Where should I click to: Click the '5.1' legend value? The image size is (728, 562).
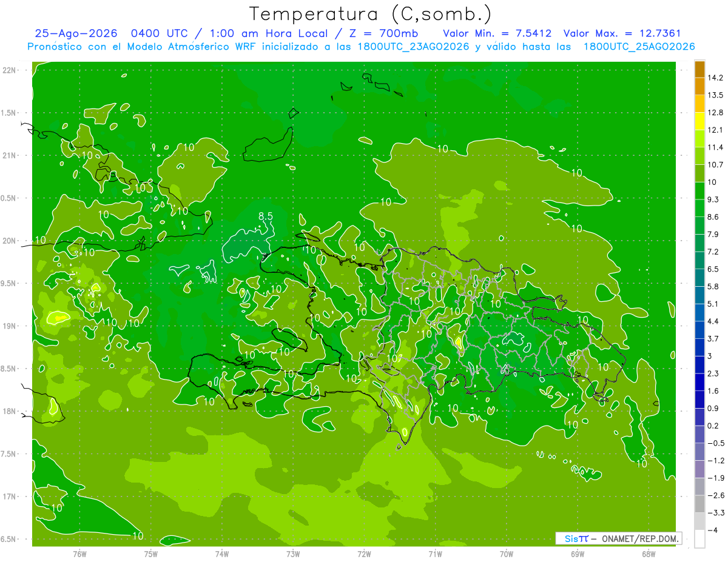coord(713,304)
